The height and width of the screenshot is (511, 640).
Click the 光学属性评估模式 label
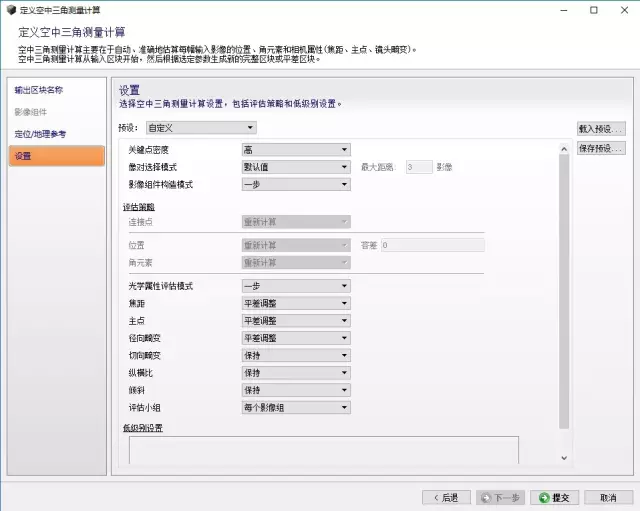click(161, 286)
